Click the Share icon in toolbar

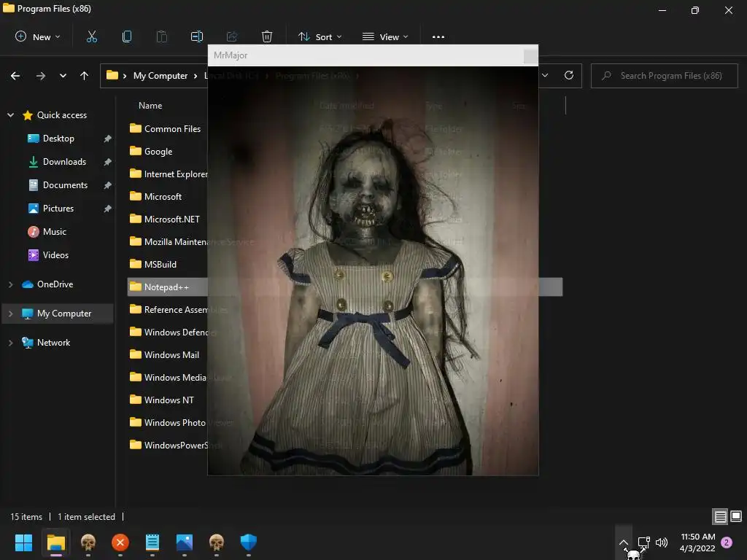[232, 36]
